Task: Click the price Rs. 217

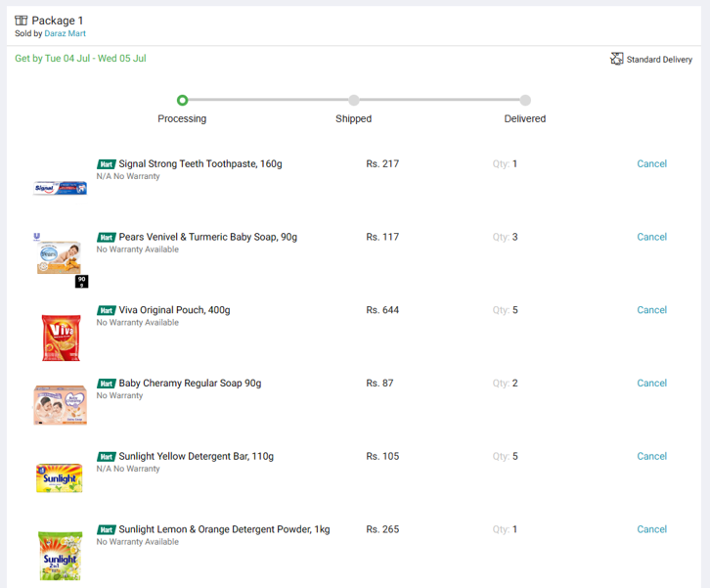Action: (382, 164)
